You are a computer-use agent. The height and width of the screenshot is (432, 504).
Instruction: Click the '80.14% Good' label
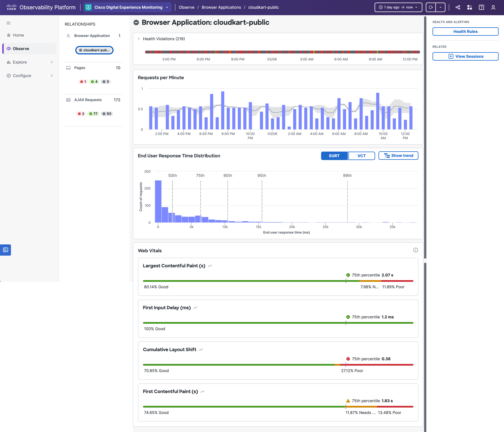(156, 287)
